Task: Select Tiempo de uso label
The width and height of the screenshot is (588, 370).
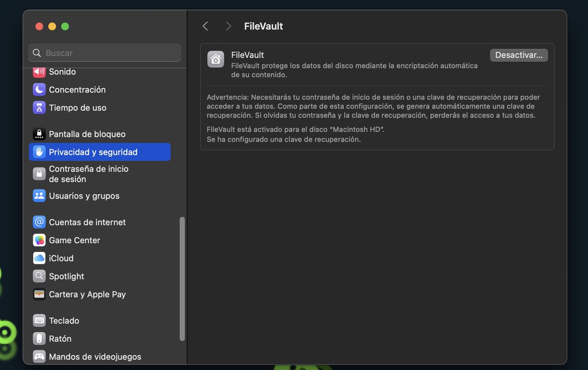Action: (78, 107)
